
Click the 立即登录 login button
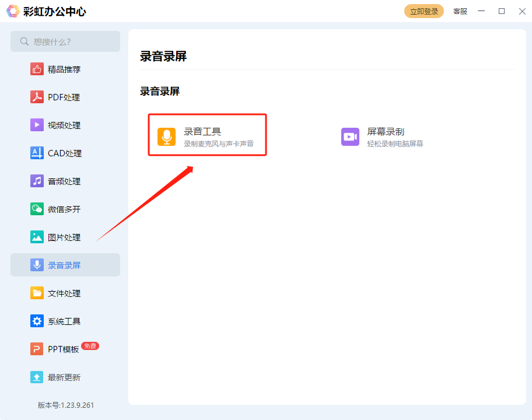pos(423,11)
